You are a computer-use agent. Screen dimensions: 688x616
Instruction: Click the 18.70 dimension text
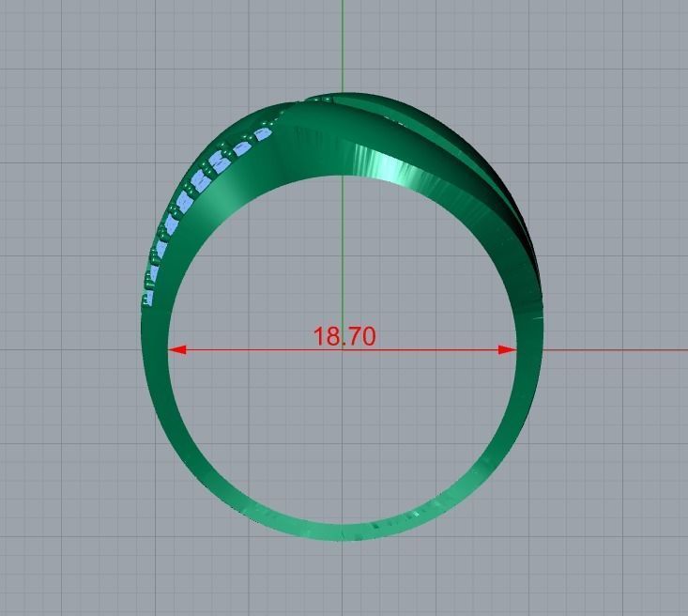[x=344, y=336]
